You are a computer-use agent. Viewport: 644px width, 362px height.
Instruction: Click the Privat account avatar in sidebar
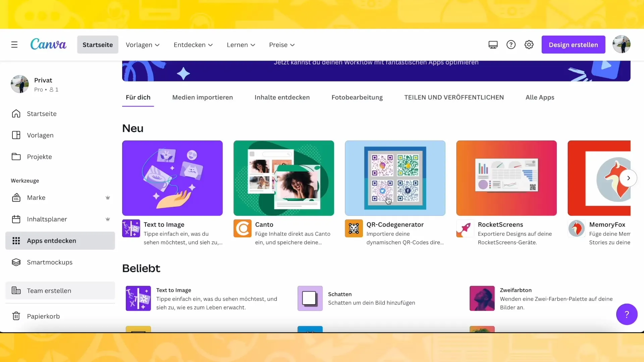tap(20, 84)
